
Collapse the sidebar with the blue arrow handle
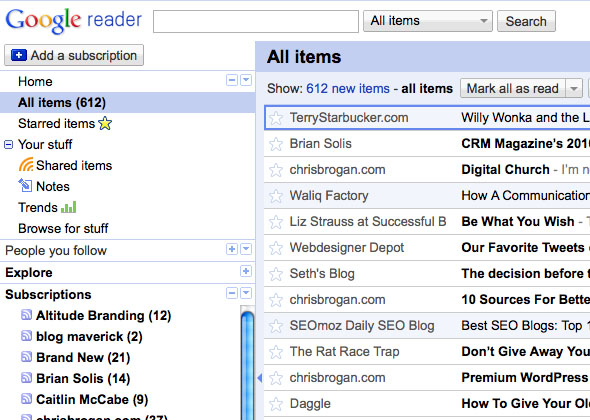click(x=259, y=378)
